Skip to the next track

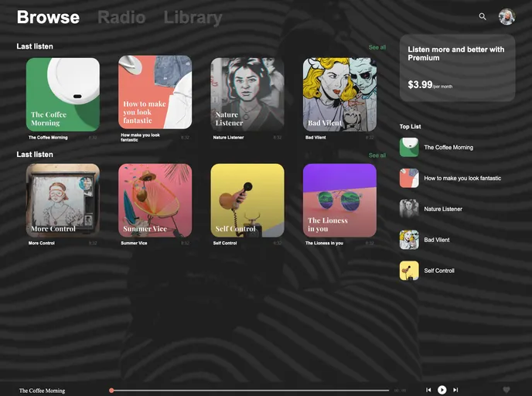pyautogui.click(x=455, y=390)
